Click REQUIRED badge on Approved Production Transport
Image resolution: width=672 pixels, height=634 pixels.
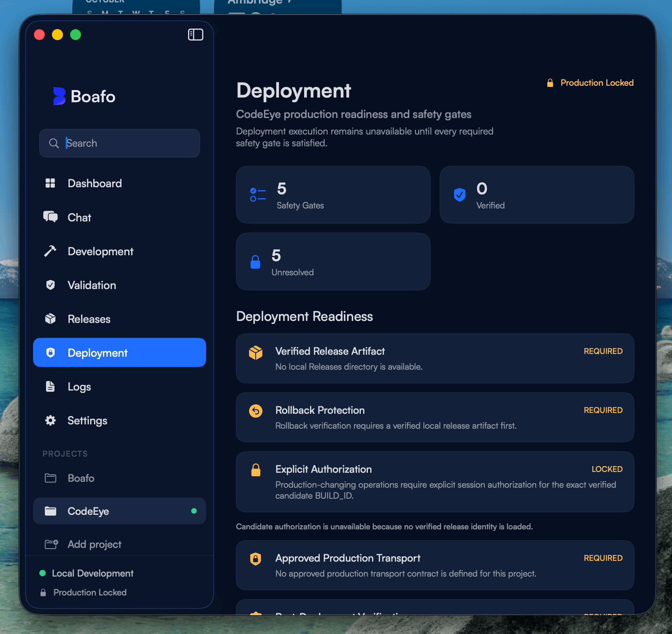(x=603, y=558)
